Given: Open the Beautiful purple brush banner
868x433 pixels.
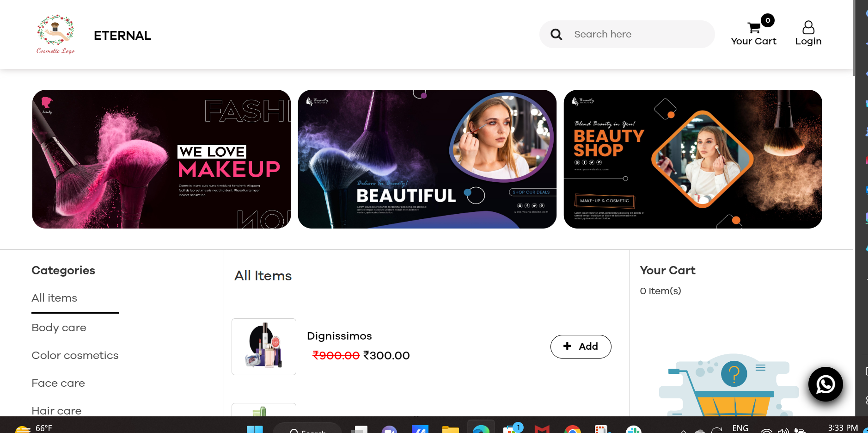Looking at the screenshot, I should click(427, 159).
